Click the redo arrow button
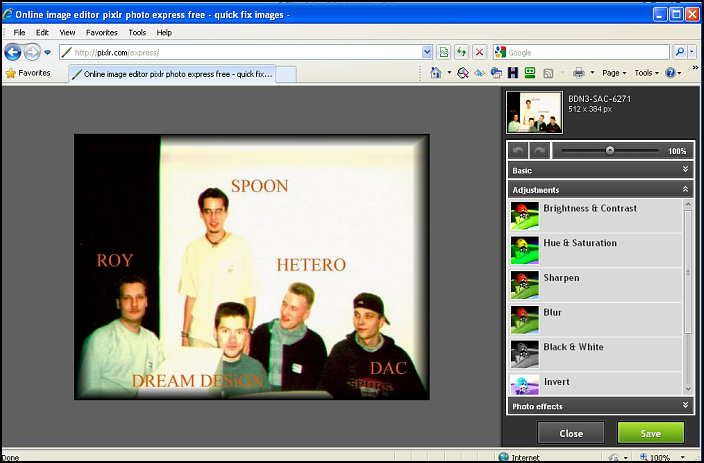The image size is (704, 463). (x=538, y=150)
